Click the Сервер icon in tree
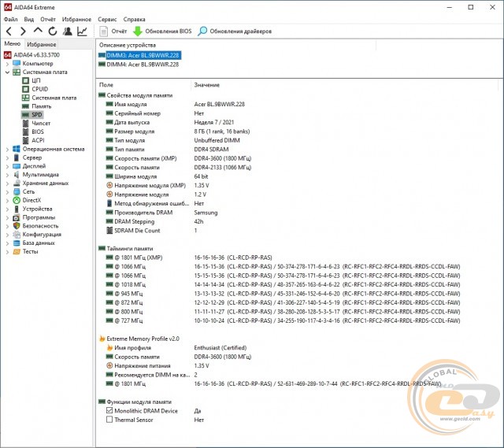This screenshot has width=504, height=448. click(x=17, y=157)
